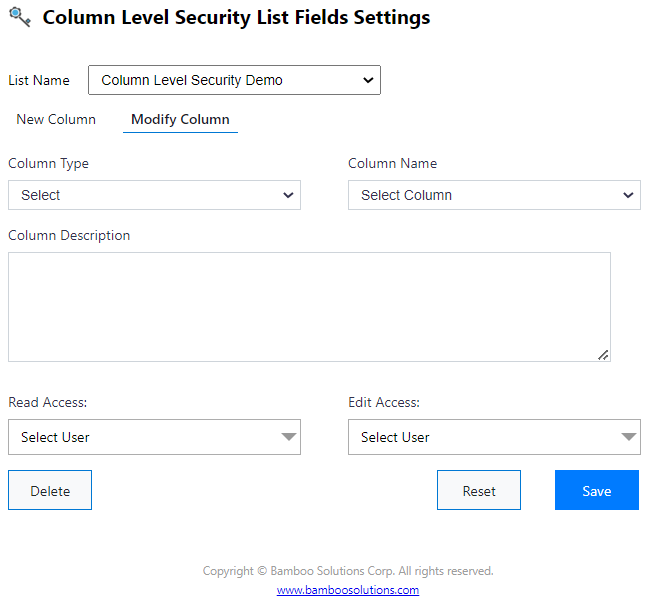Click the chevron icon in Column Type field
Screen dimensions: 645x607
pos(288,195)
